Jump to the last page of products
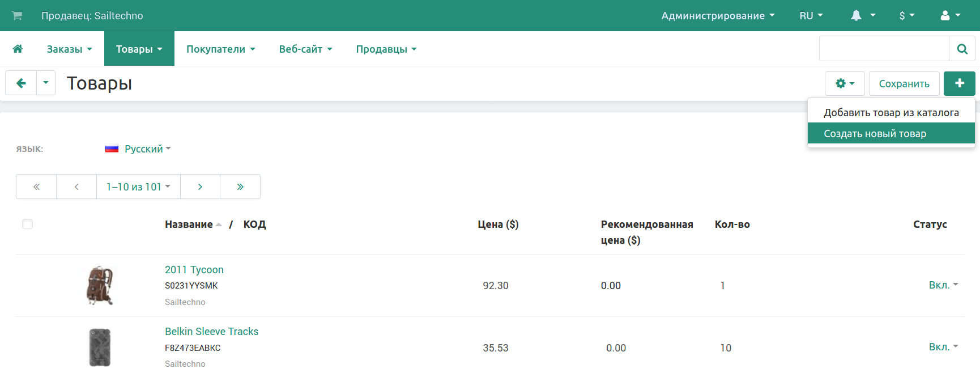Screen dimensions: 980x377 click(x=240, y=187)
